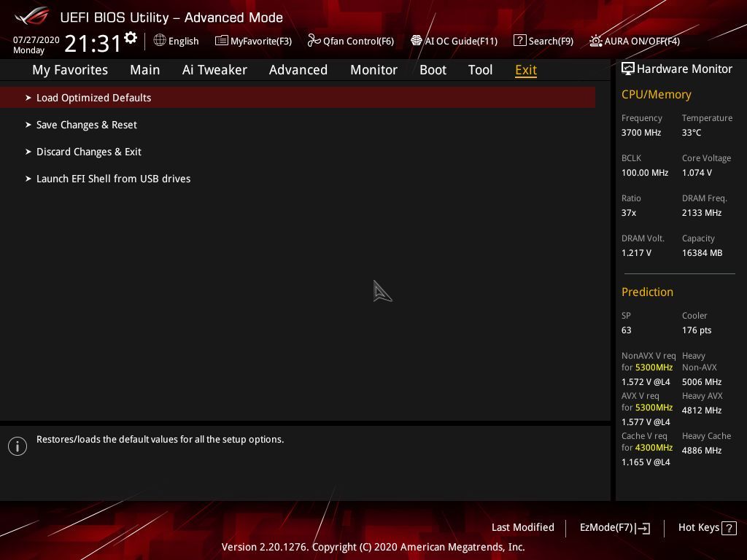Choose Discard Changes & Exit
Viewport: 747px width, 560px height.
pyautogui.click(x=88, y=152)
